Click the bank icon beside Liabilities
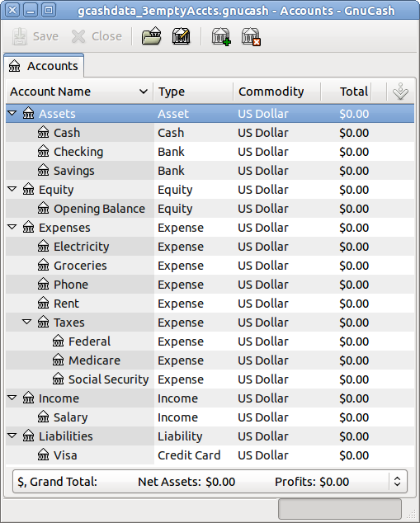 tap(28, 436)
